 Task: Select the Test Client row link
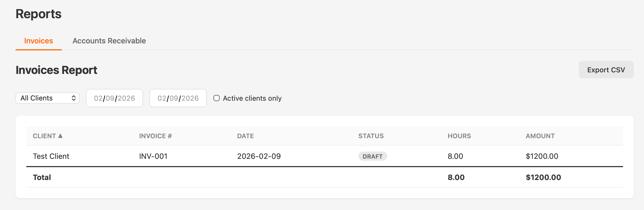[x=50, y=156]
